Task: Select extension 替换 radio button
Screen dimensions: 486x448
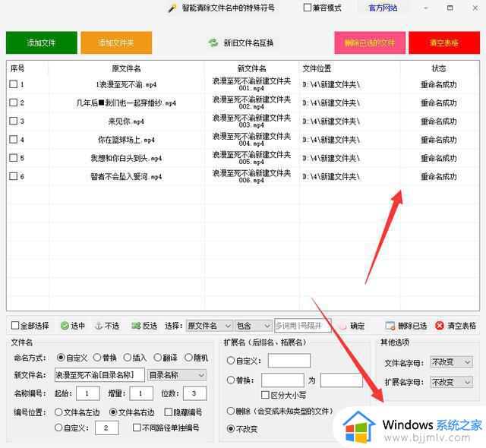Action: pyautogui.click(x=231, y=380)
